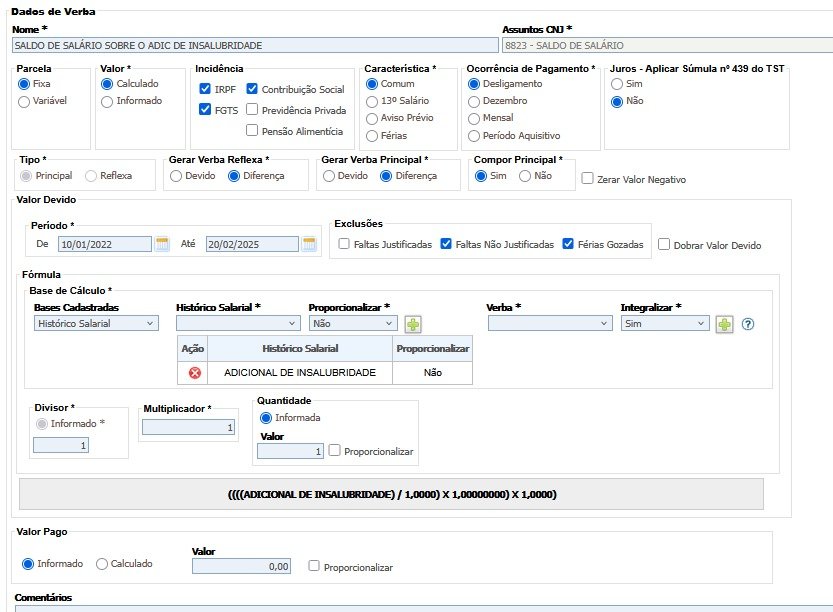
Task: Check the Faltas Justificadas exclusion
Action: tap(344, 244)
